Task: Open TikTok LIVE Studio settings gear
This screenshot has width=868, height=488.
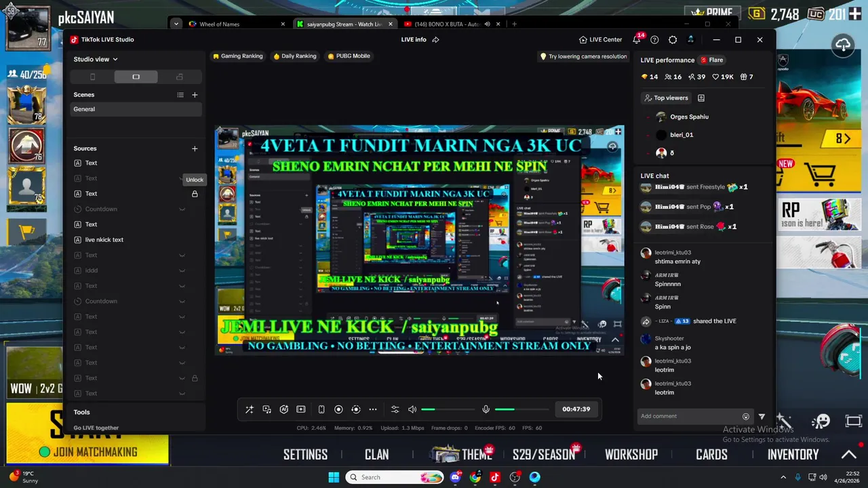Action: click(x=673, y=39)
